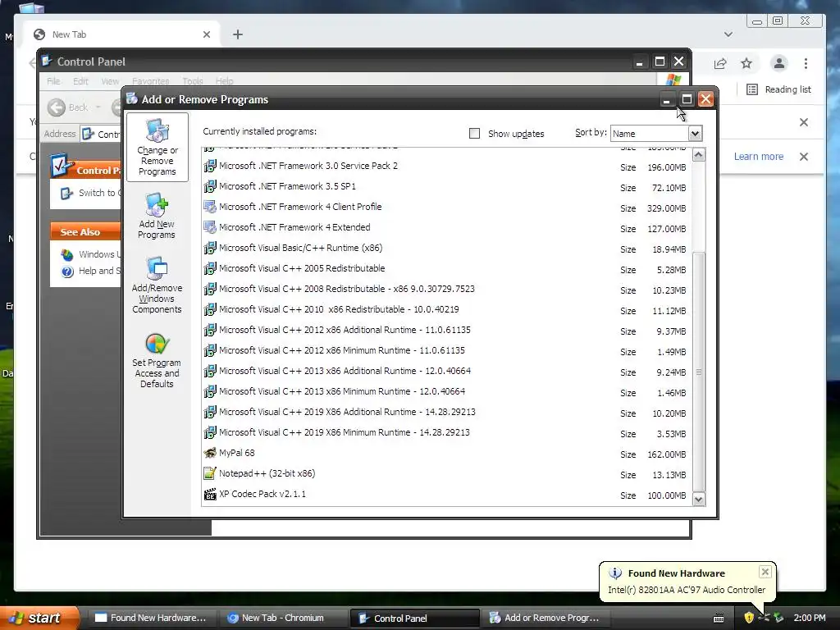Viewport: 840px width, 630px height.
Task: Dismiss the Learn more infobar in Chromium
Action: point(804,157)
